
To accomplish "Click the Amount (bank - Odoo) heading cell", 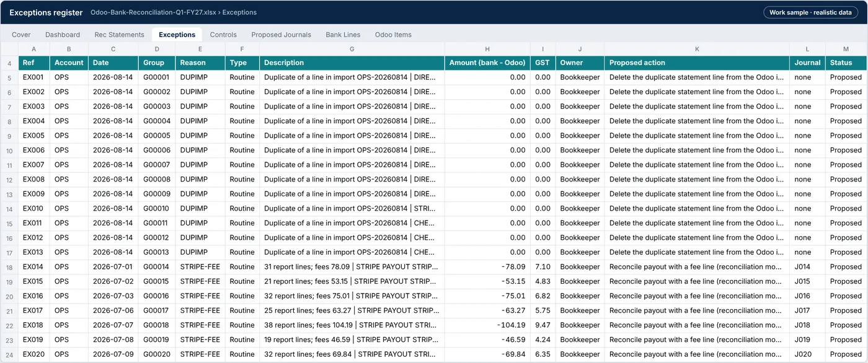I will [x=487, y=63].
